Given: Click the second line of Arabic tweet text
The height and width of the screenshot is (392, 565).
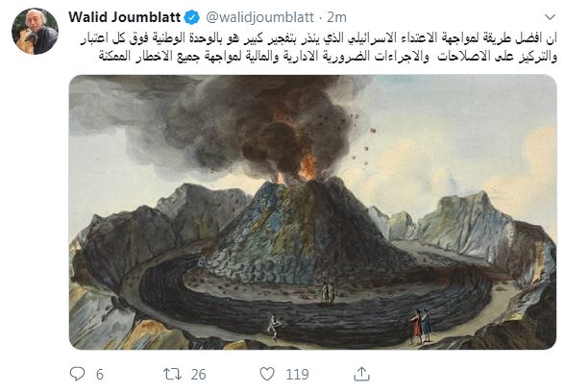Looking at the screenshot, I should tap(328, 57).
